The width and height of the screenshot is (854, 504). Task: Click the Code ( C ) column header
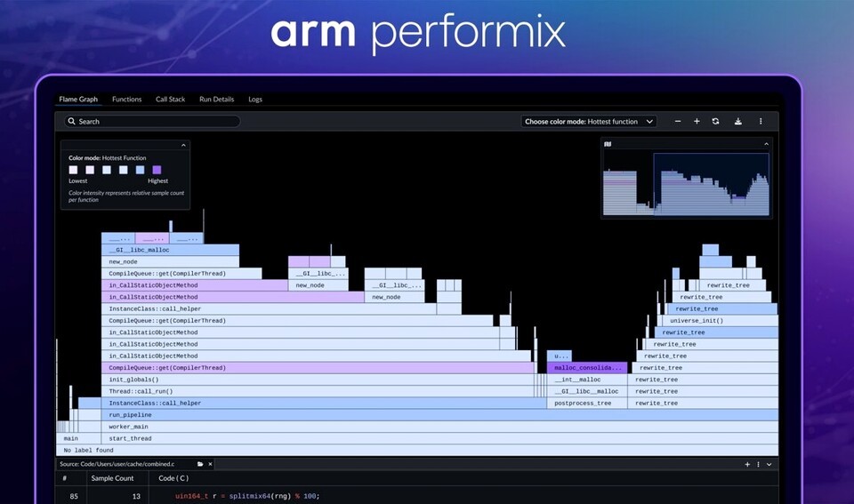pos(173,478)
